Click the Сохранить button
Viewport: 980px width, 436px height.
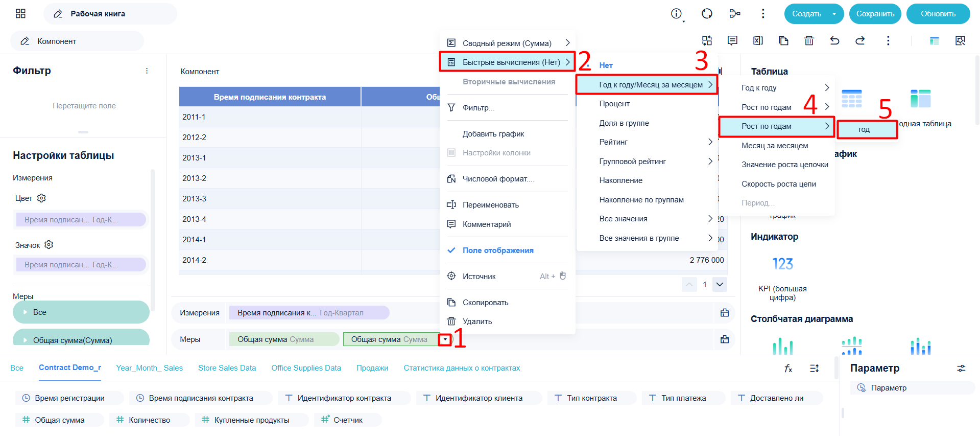point(875,14)
